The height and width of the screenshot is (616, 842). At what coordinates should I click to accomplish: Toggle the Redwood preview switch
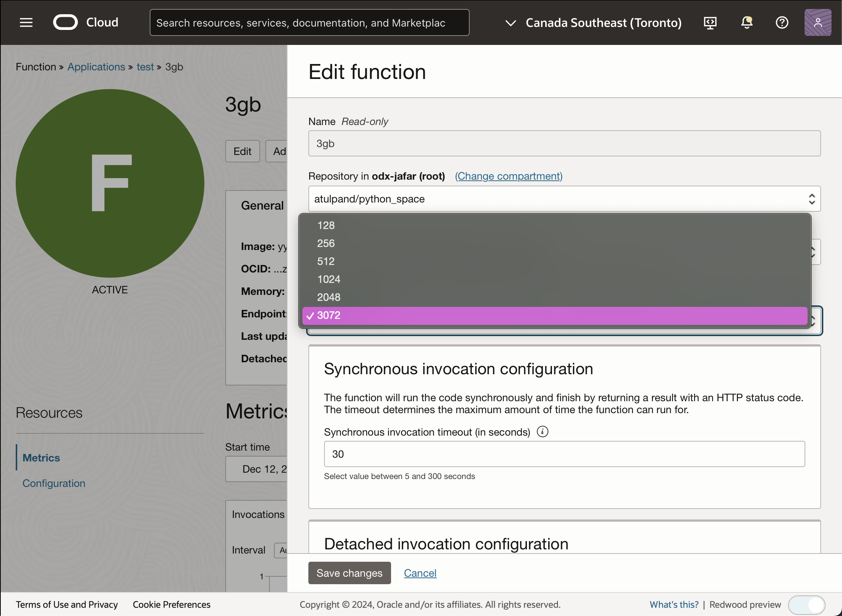point(806,604)
